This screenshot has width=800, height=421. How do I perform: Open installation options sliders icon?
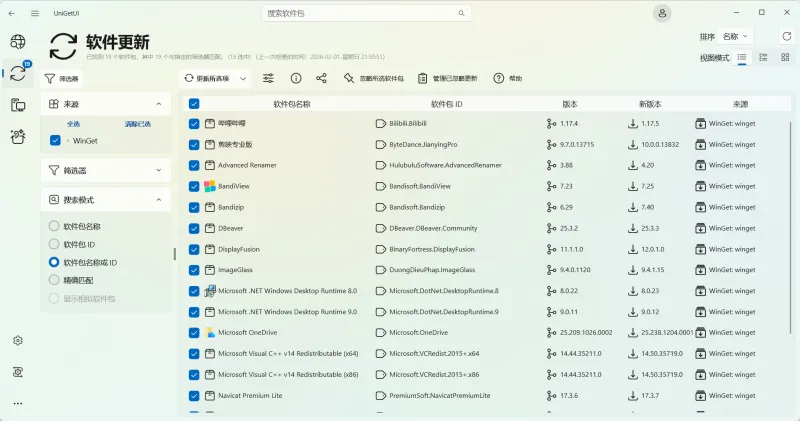tap(268, 78)
